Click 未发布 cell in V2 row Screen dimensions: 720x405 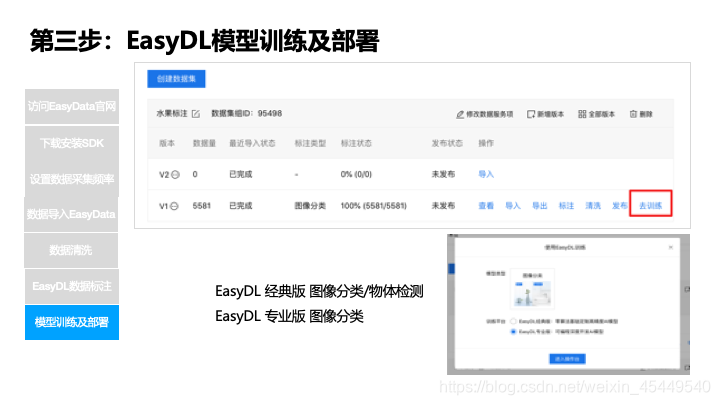pyautogui.click(x=443, y=174)
